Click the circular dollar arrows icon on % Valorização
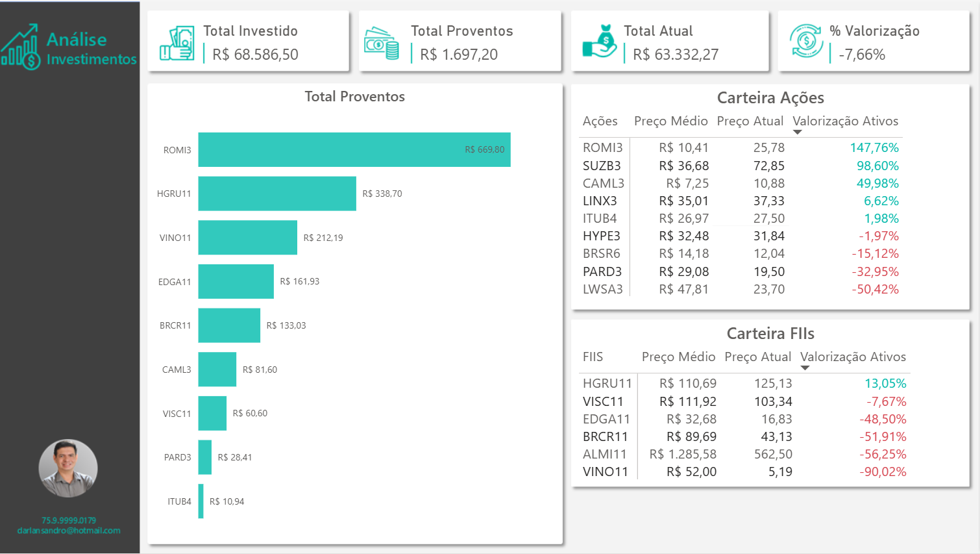The image size is (980, 554). 805,41
